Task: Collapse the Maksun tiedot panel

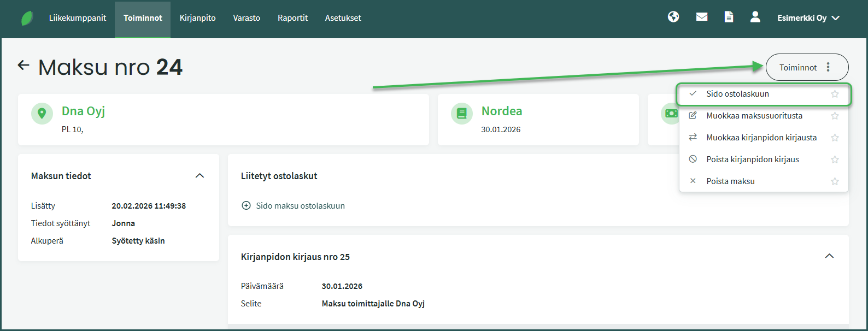Action: 200,176
